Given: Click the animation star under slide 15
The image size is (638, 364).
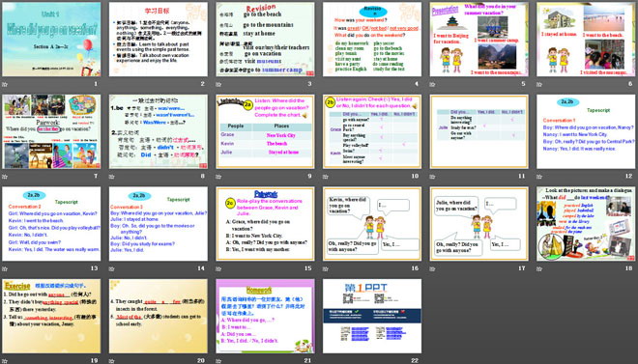Looking at the screenshot, I should pyautogui.click(x=218, y=268).
